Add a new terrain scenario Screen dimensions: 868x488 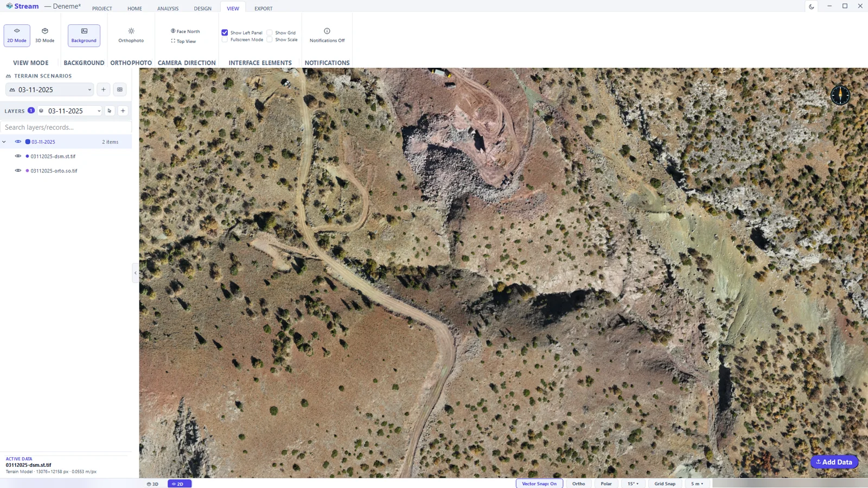click(104, 89)
